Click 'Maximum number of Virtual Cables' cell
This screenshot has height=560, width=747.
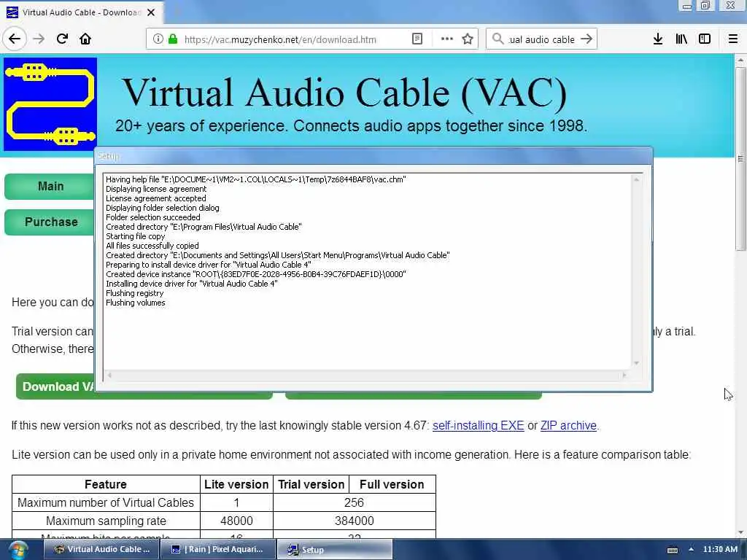pyautogui.click(x=106, y=503)
